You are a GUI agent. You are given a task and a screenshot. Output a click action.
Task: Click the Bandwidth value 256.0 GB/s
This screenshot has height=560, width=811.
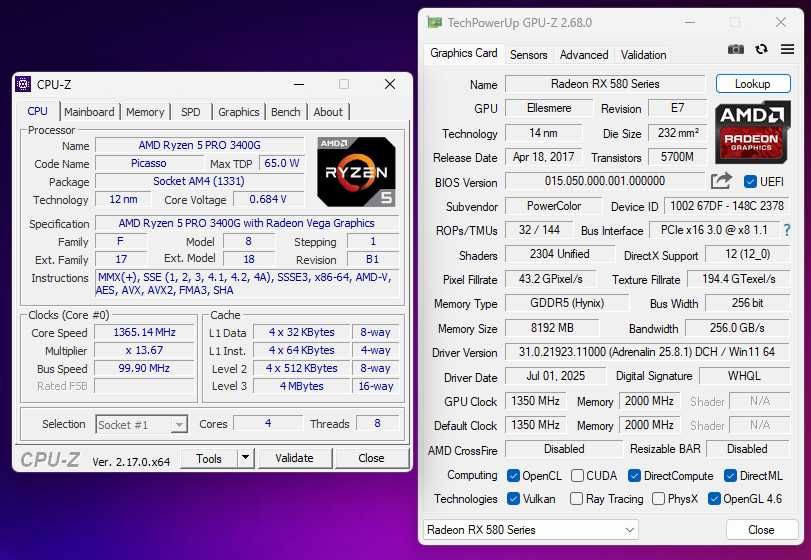coord(737,328)
